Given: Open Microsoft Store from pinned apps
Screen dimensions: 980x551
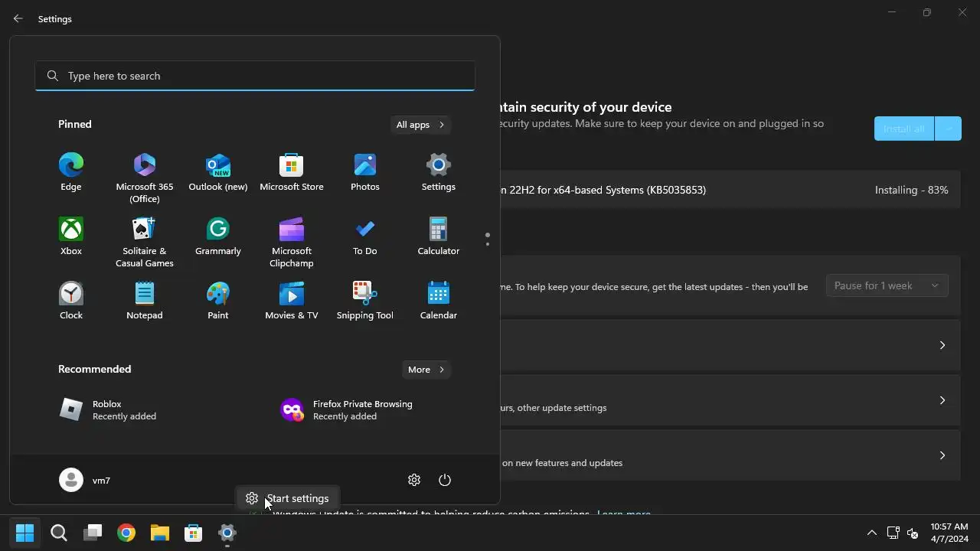Looking at the screenshot, I should tap(292, 172).
